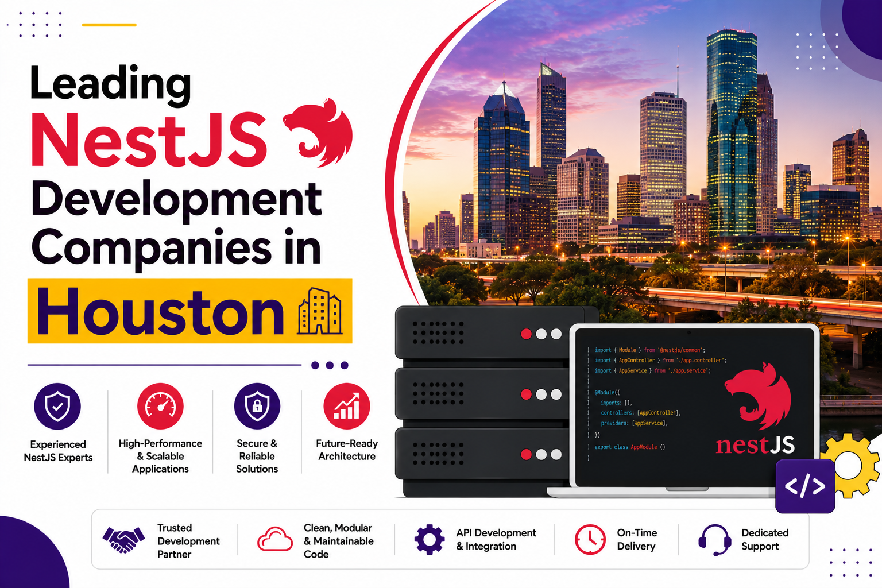The height and width of the screenshot is (588, 882).
Task: Click 'controllers: [AppController],' code line
Action: (x=641, y=413)
